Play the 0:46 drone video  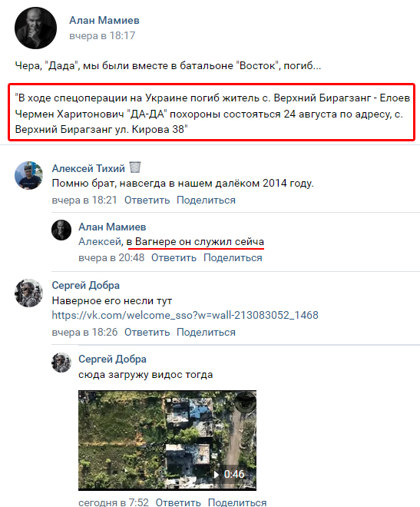[229, 474]
